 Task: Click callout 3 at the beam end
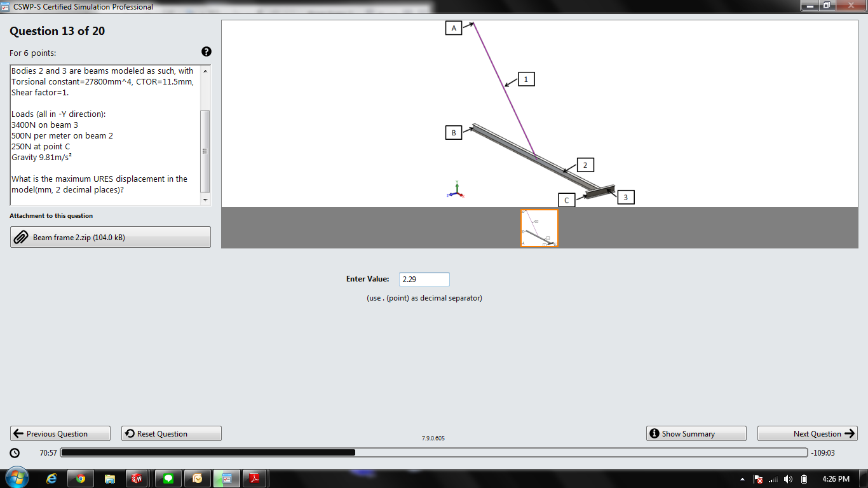point(625,197)
